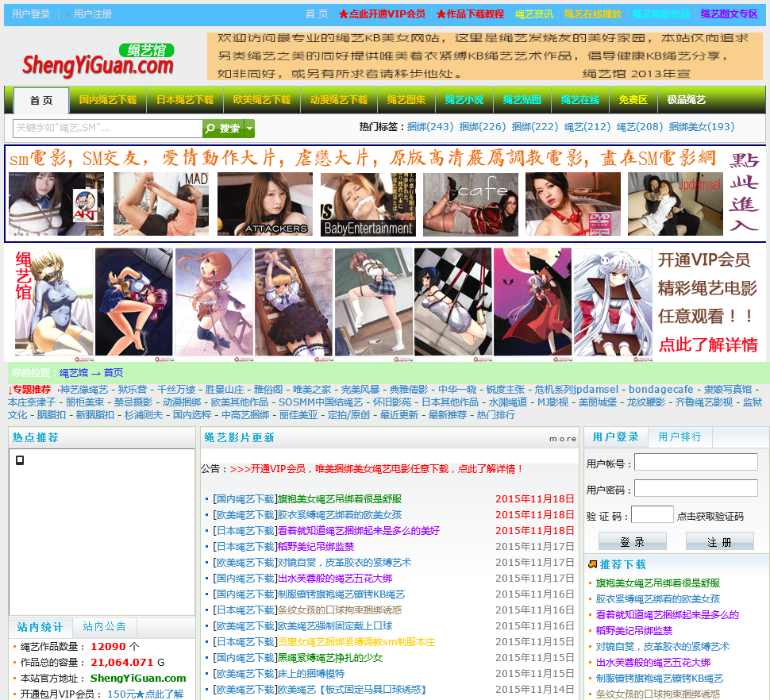Open the bondagecafe topic link

(x=661, y=390)
